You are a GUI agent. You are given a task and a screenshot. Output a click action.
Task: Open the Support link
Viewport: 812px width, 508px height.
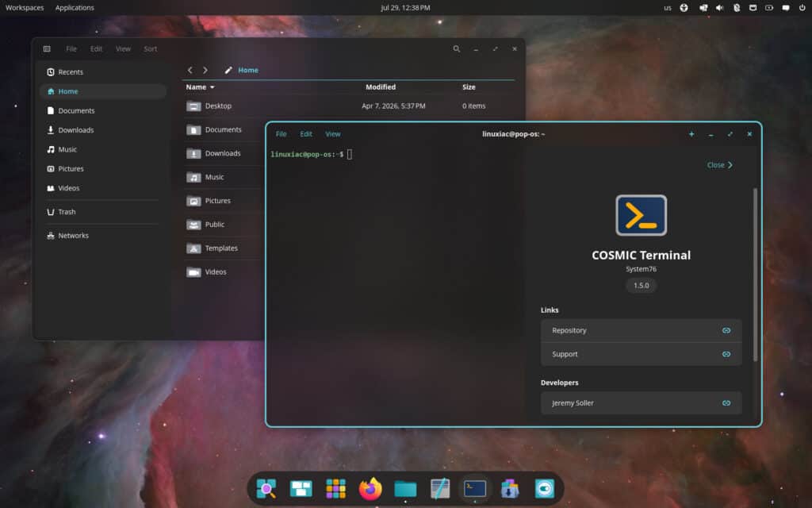641,354
